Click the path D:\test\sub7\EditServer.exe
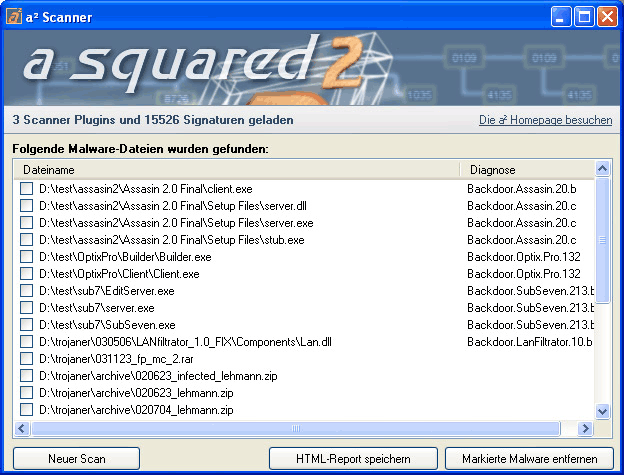 click(107, 291)
